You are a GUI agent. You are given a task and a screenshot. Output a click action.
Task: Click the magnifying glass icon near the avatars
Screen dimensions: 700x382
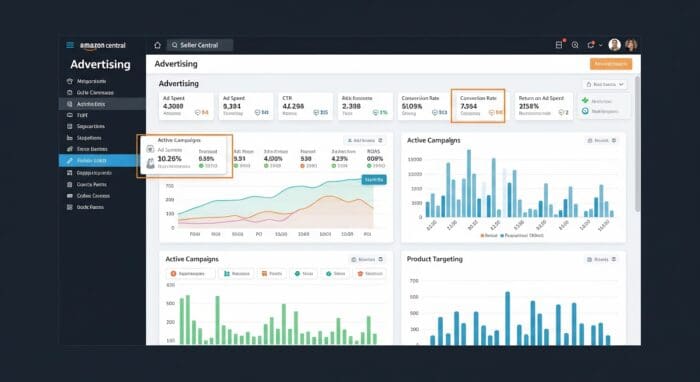(x=575, y=45)
